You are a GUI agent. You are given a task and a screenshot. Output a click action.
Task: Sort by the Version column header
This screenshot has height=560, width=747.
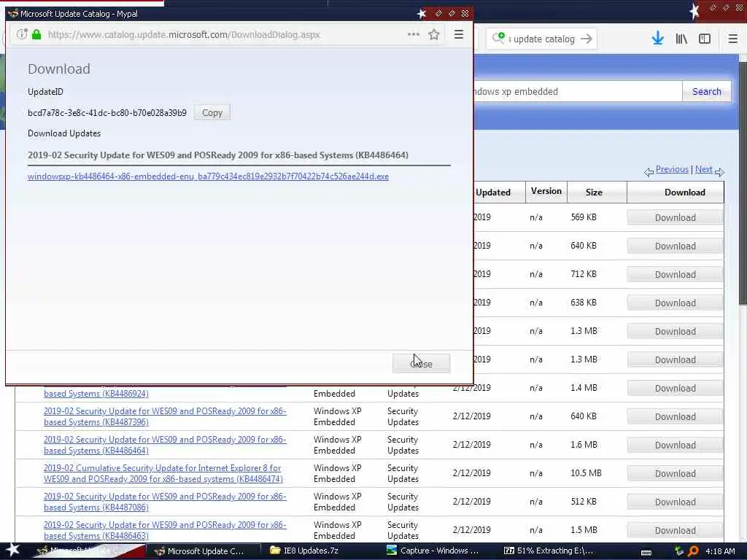pos(546,192)
